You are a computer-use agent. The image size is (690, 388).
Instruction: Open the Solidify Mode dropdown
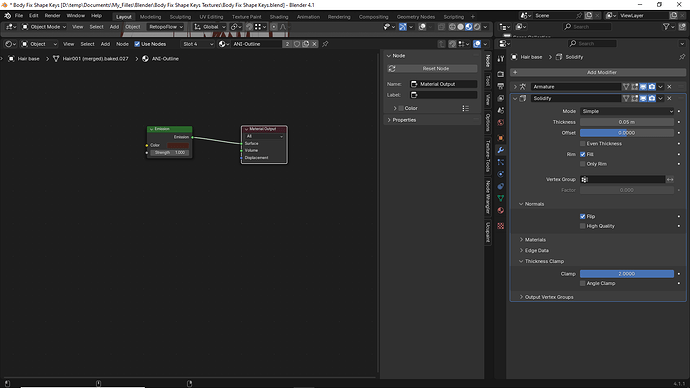pyautogui.click(x=627, y=111)
